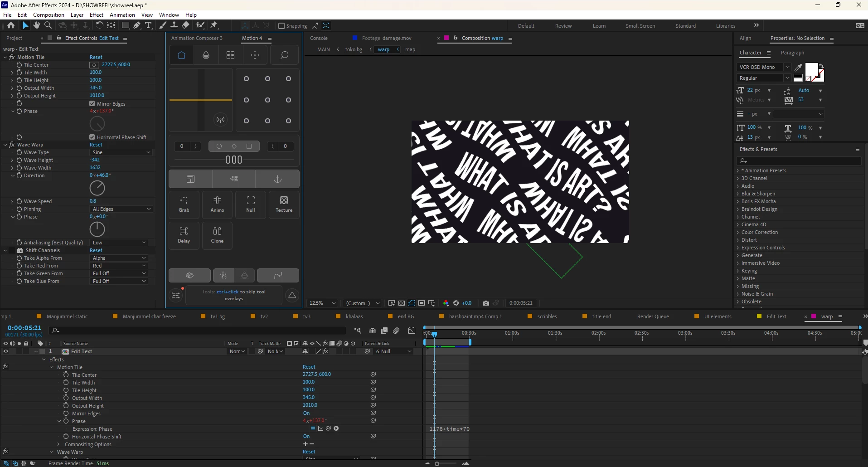
Task: Open the Pinning All Edges dropdown
Action: coord(121,209)
